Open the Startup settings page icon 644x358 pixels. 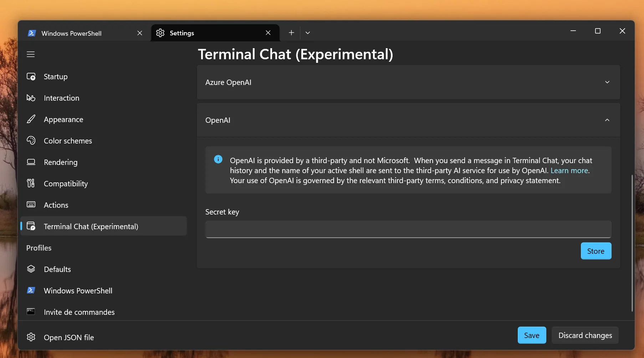[x=31, y=77]
